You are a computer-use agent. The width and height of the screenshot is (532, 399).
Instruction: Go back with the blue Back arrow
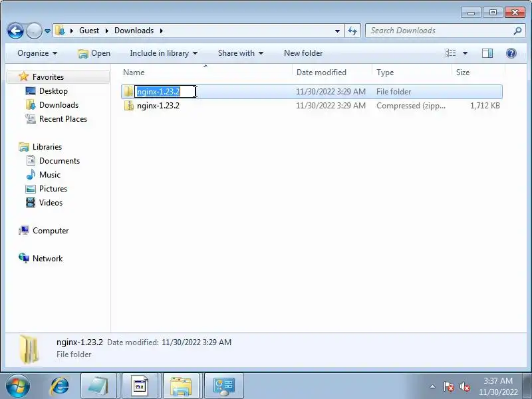pyautogui.click(x=15, y=31)
